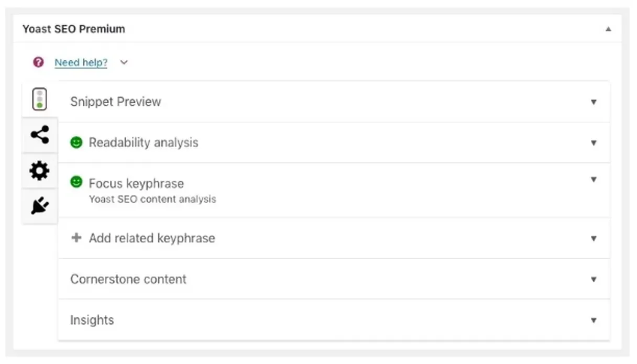This screenshot has width=637, height=364.
Task: Click the Yoast SEO Premium header title
Action: [73, 29]
